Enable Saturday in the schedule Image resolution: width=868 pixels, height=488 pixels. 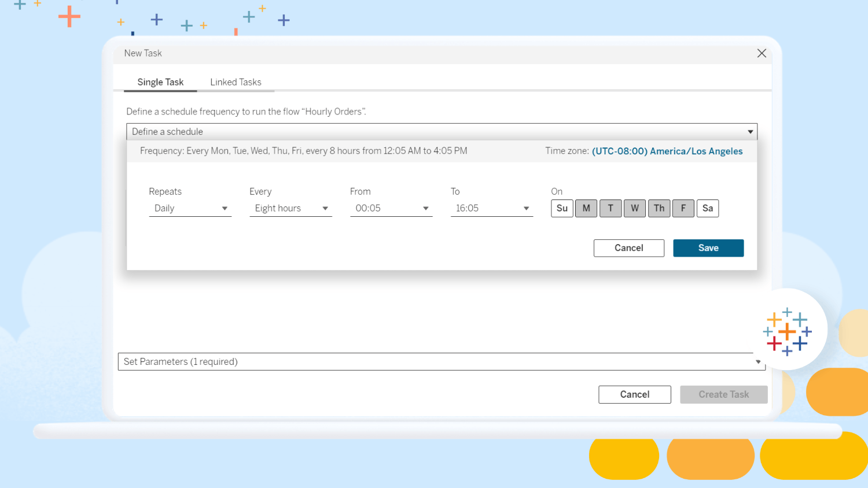[708, 208]
